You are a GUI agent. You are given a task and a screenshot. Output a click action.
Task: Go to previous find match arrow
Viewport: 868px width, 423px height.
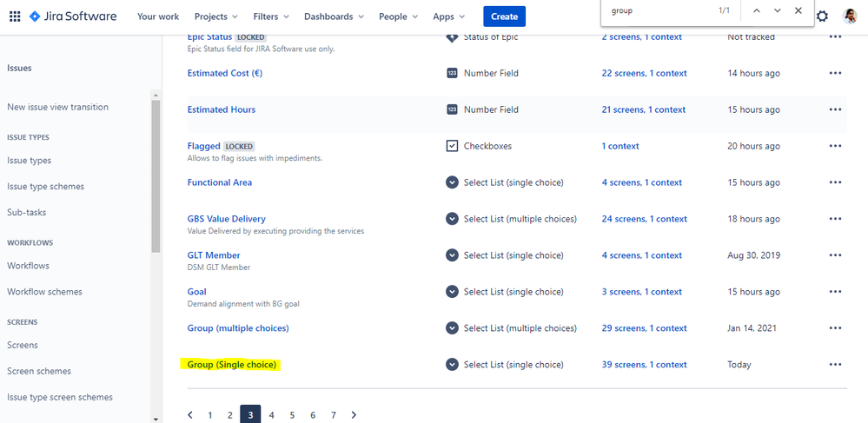pos(757,10)
